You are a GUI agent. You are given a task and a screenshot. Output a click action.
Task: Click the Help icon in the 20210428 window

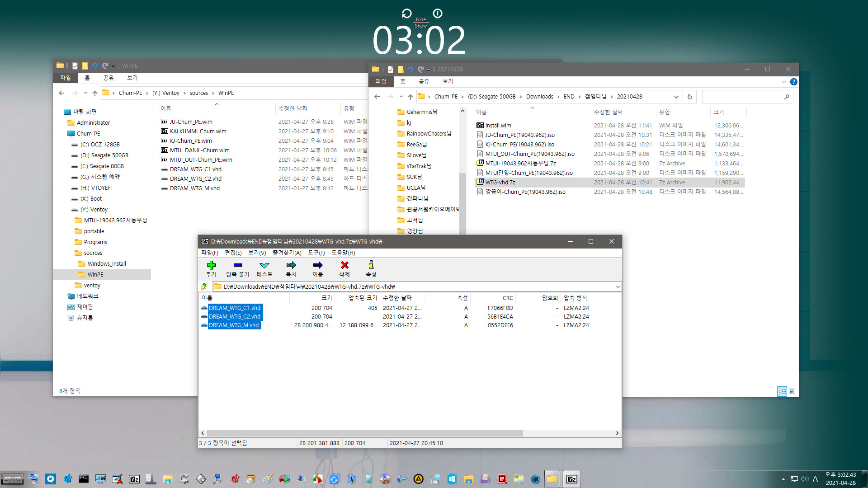[x=794, y=82]
